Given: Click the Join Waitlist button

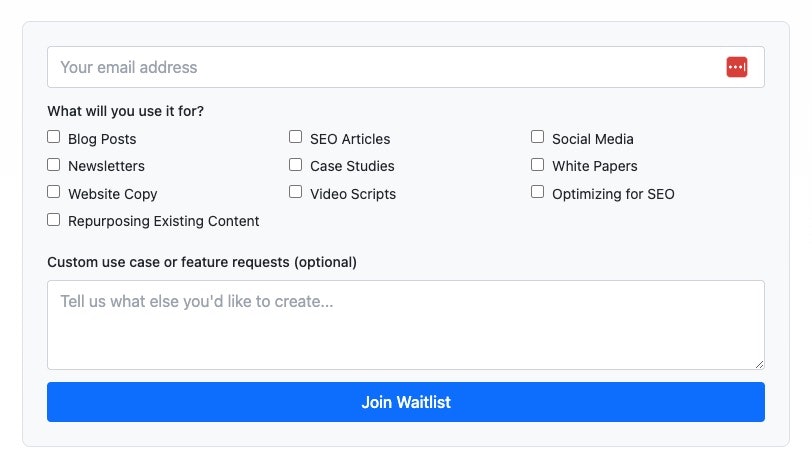Looking at the screenshot, I should [x=406, y=402].
